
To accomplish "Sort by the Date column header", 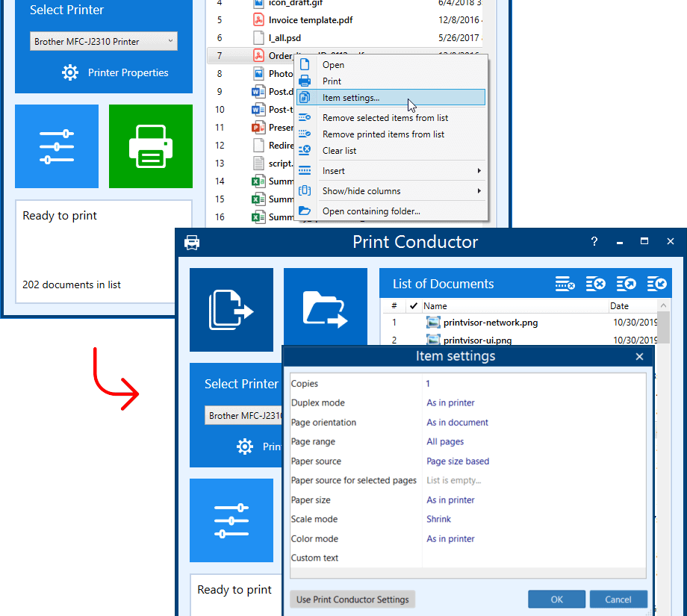I will click(632, 306).
